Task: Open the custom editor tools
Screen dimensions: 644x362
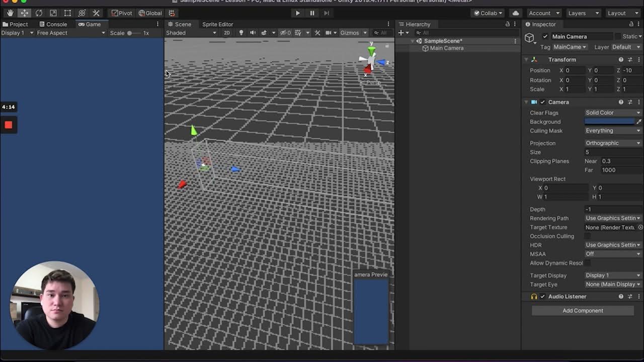Action: 96,13
